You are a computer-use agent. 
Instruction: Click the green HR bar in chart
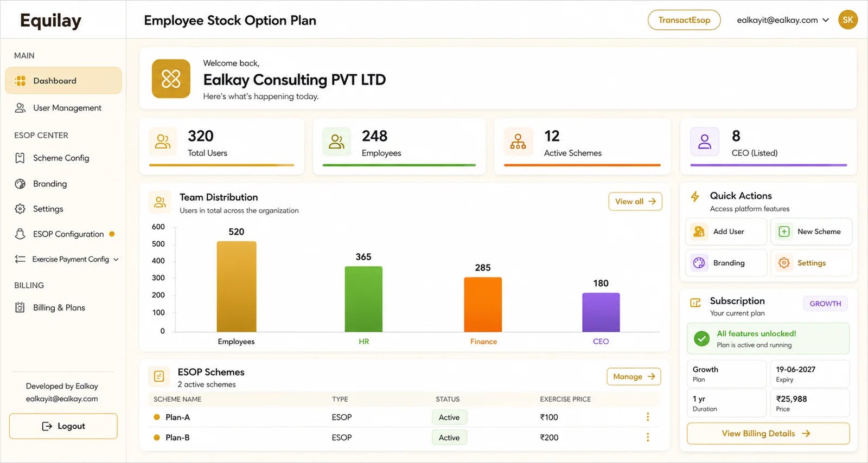pyautogui.click(x=363, y=299)
